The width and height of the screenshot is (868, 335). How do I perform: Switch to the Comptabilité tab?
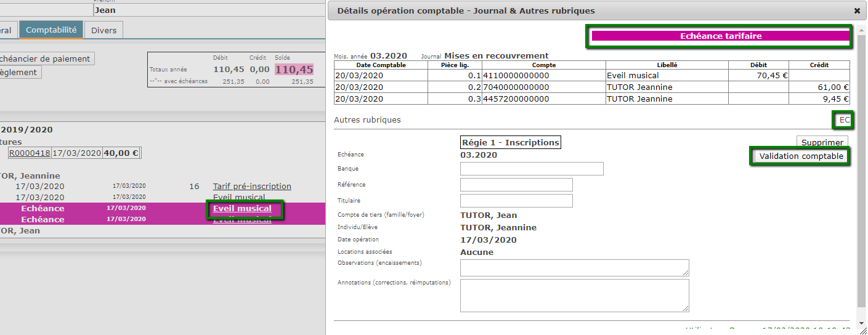(51, 30)
